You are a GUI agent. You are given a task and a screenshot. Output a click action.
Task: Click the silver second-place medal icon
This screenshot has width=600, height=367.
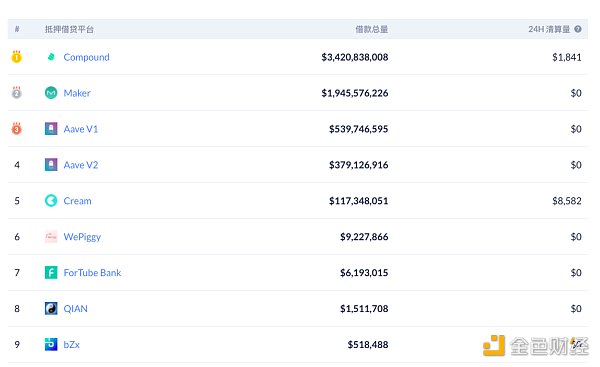pos(16,93)
